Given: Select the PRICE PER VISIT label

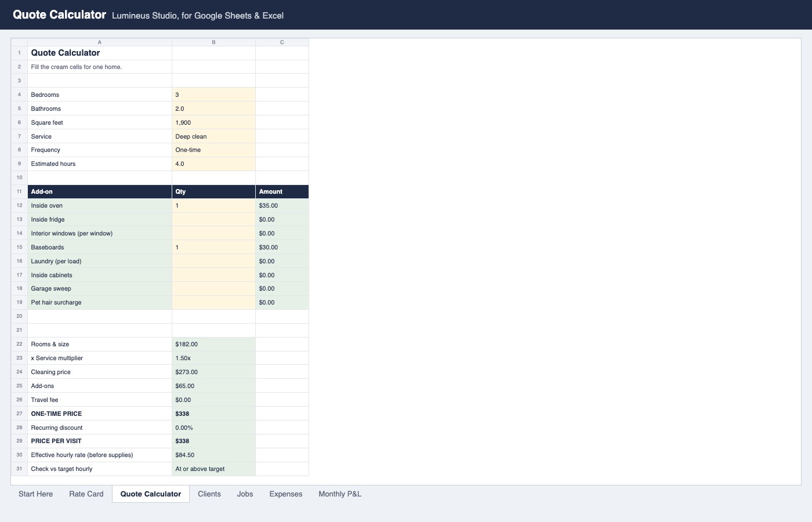Looking at the screenshot, I should [100, 441].
